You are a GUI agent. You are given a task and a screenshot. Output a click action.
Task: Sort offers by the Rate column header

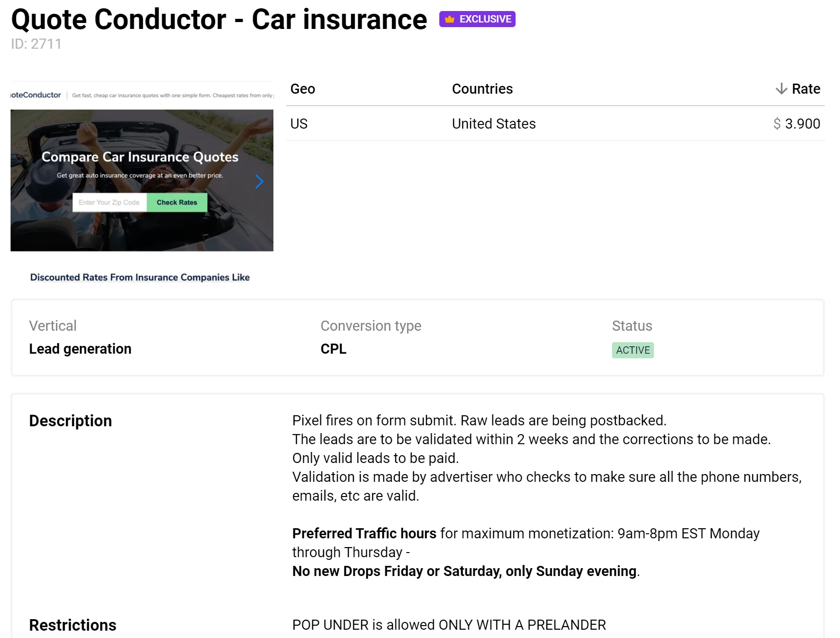806,89
